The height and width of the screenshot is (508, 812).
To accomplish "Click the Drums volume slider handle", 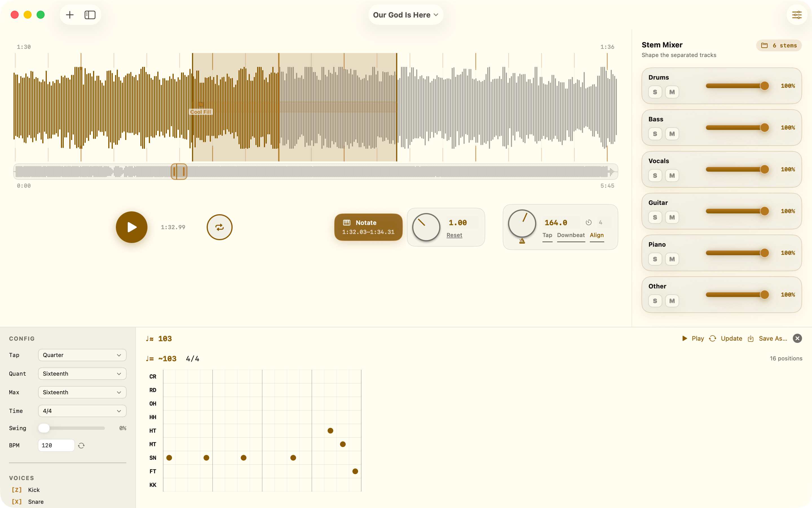I will coord(764,86).
